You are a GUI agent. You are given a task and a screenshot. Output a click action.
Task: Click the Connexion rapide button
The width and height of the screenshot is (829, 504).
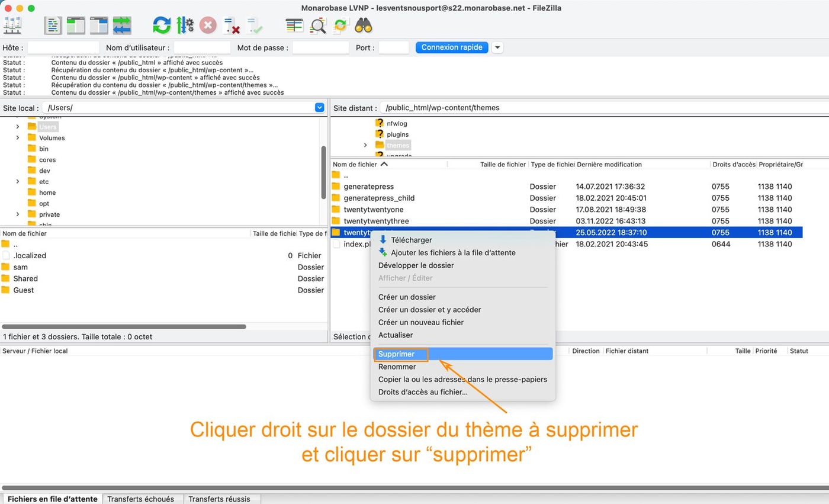[x=451, y=47]
